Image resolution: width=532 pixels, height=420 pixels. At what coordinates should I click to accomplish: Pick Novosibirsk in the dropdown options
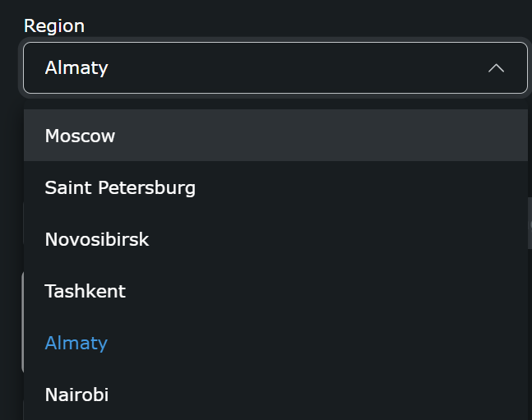[97, 239]
